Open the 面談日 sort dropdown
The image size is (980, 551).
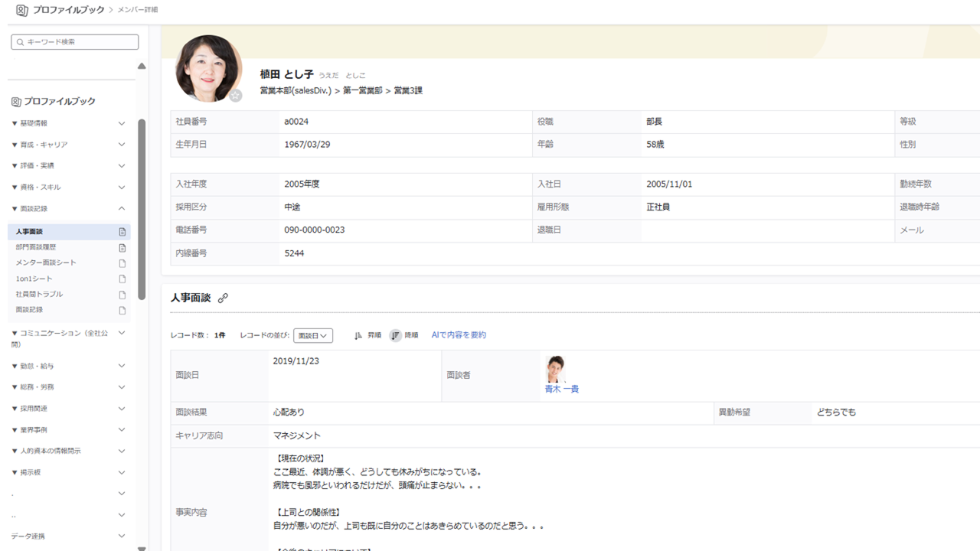pyautogui.click(x=312, y=335)
